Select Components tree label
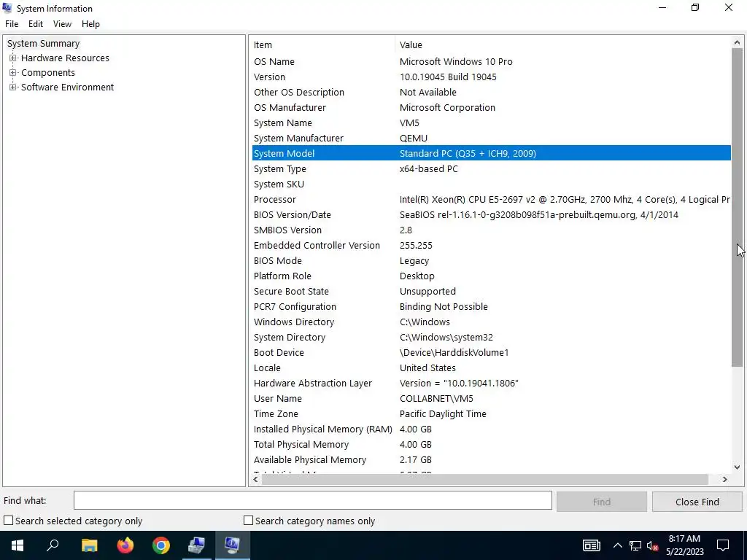This screenshot has height=560, width=747. coord(48,72)
